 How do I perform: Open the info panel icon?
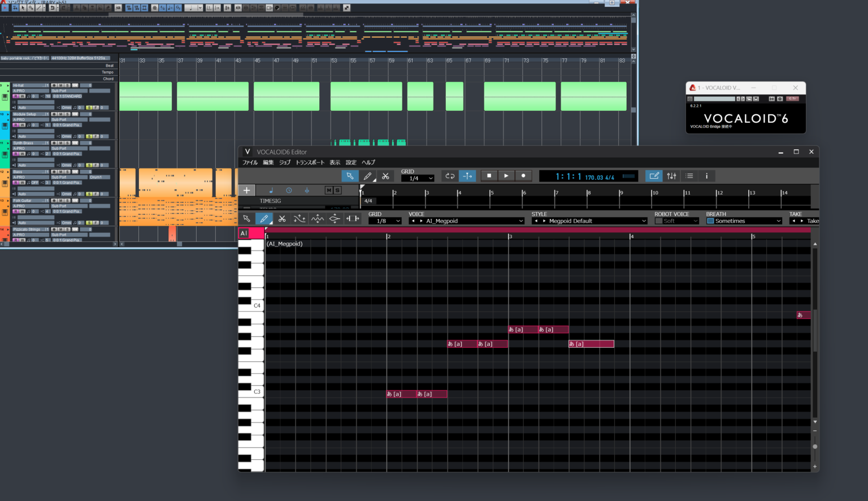click(x=706, y=176)
